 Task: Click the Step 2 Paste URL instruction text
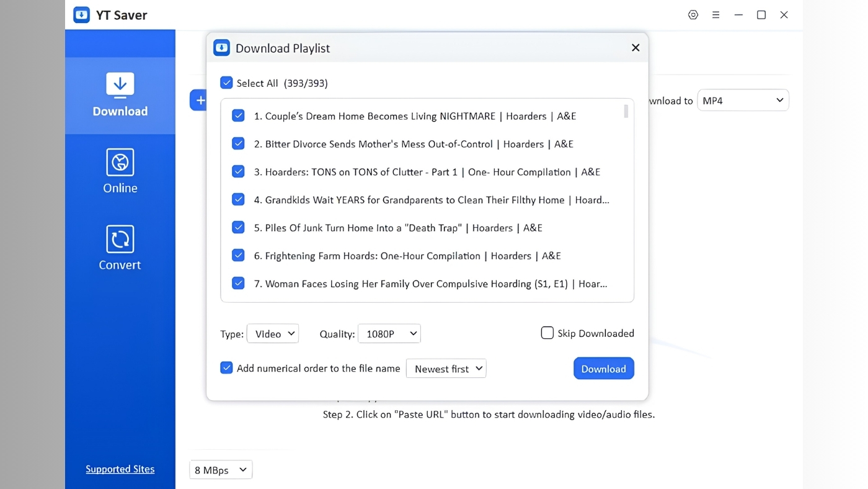point(489,414)
